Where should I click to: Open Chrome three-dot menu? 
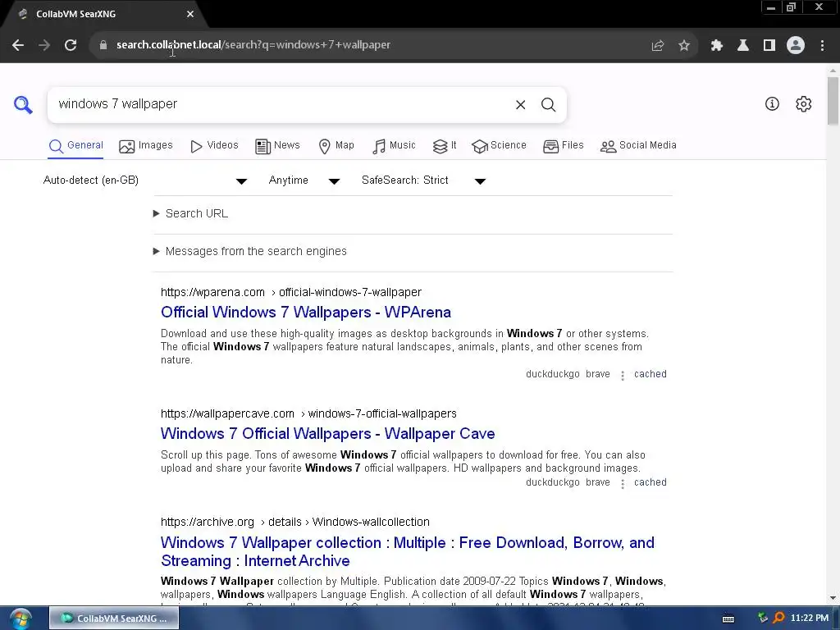[822, 46]
